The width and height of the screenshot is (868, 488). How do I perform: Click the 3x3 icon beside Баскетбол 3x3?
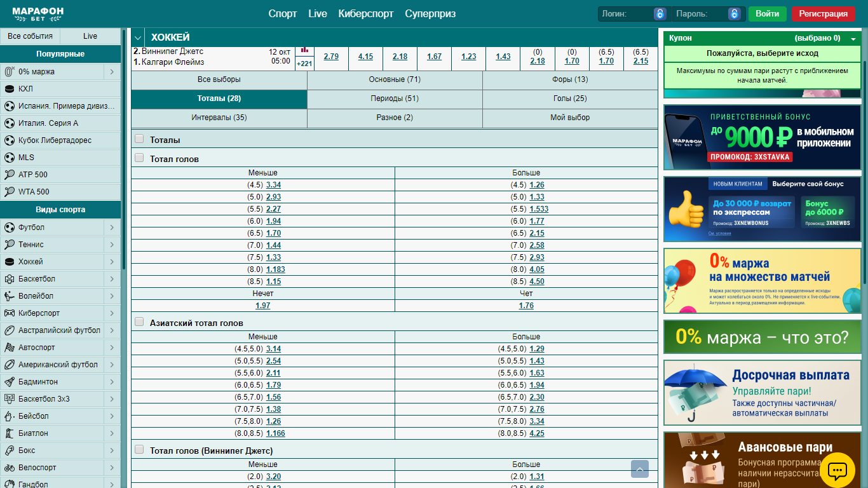10,399
